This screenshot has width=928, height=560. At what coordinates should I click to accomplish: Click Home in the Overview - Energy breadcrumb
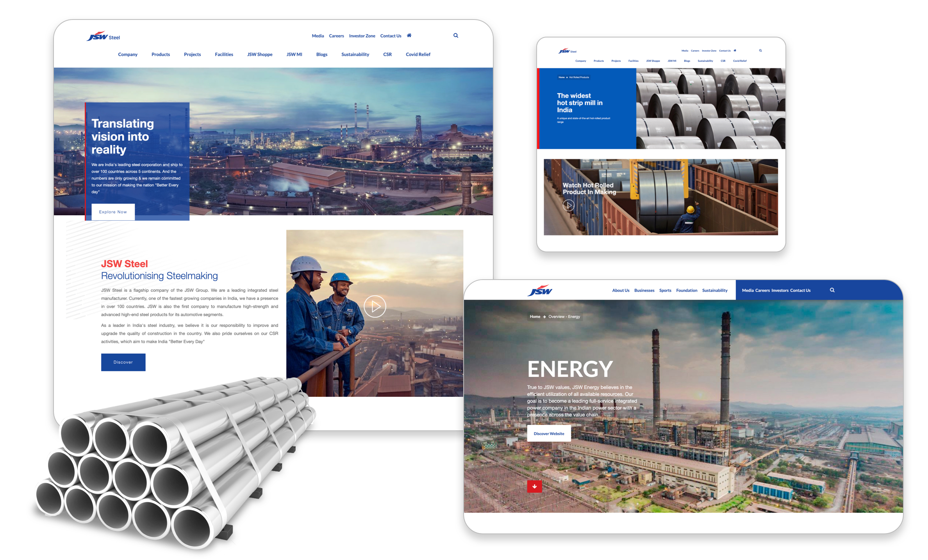click(535, 317)
